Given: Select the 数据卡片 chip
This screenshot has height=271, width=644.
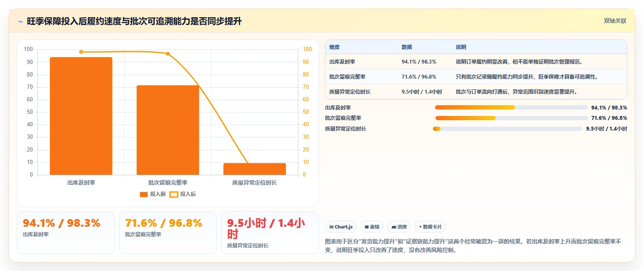Looking at the screenshot, I should coord(430,227).
